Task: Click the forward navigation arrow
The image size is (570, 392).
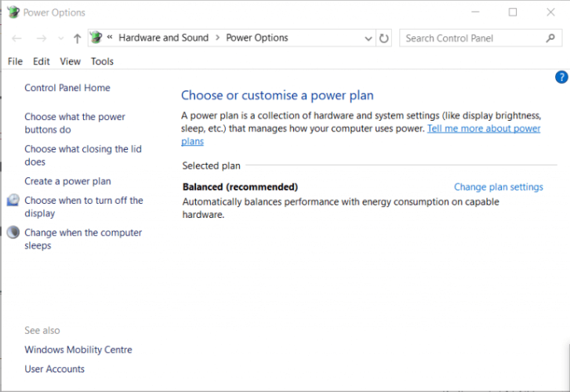Action: [x=42, y=38]
